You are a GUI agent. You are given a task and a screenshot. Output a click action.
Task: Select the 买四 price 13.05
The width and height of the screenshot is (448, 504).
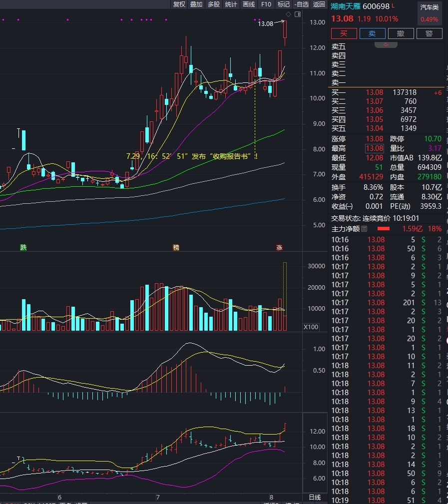click(x=375, y=119)
